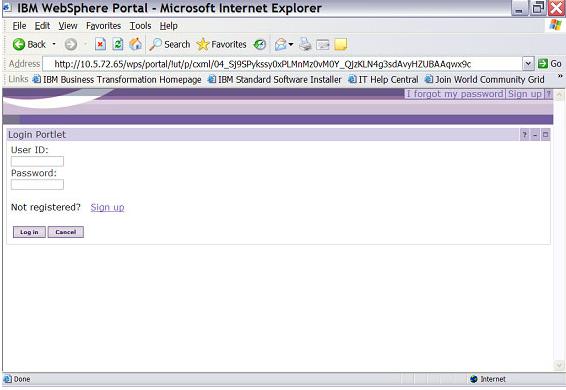Expand the Mail dropdown arrow
The height and width of the screenshot is (390, 566).
pyautogui.click(x=291, y=44)
